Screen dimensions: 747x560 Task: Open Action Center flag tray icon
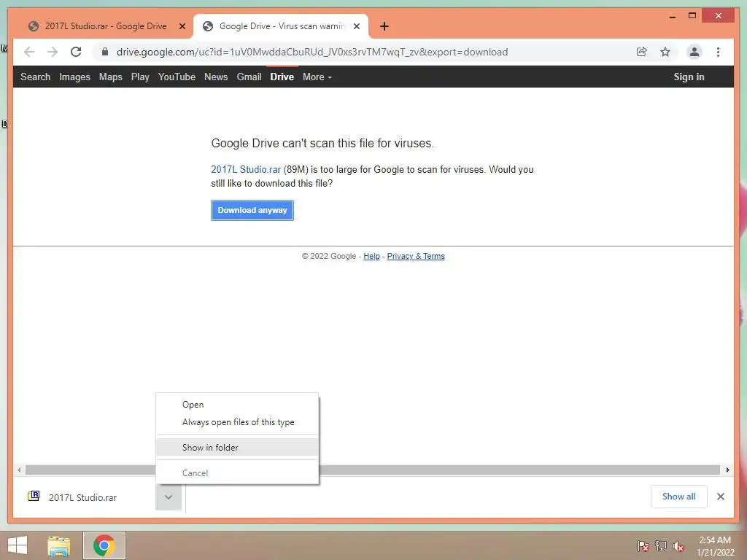tap(643, 545)
